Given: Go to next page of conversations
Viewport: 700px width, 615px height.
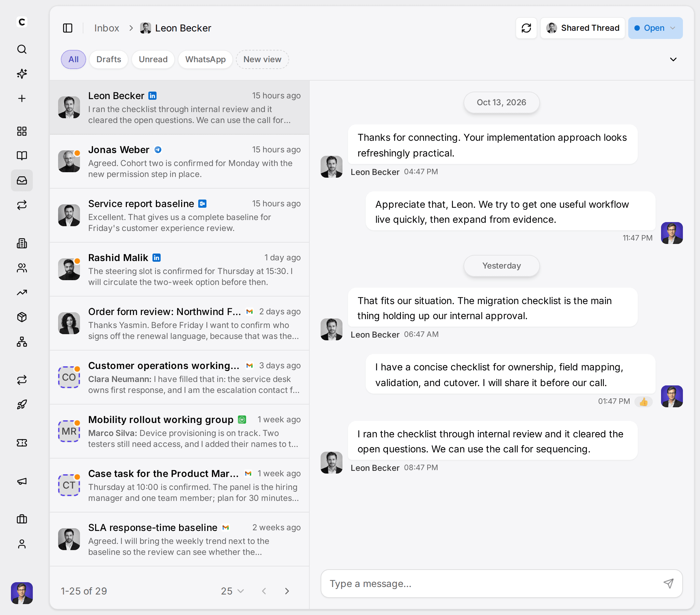Looking at the screenshot, I should [287, 591].
